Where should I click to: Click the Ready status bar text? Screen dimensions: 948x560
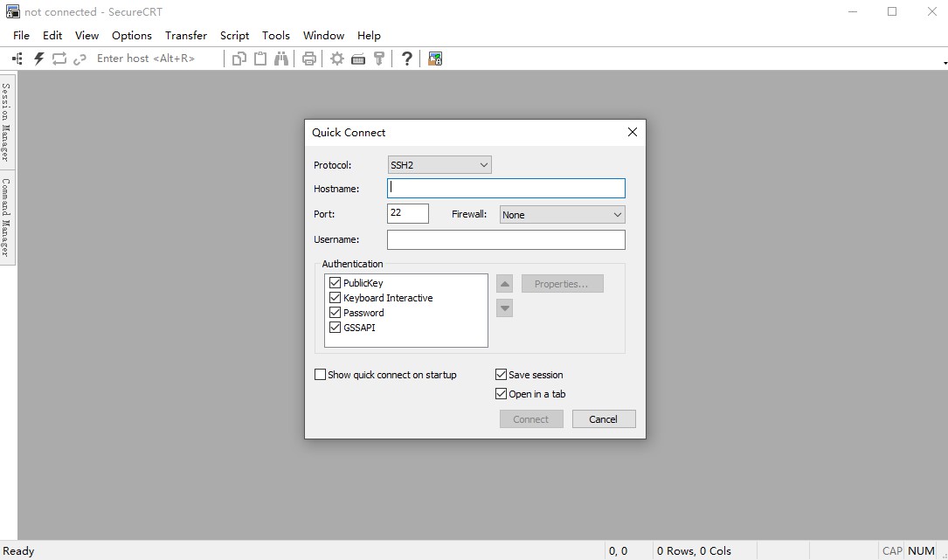click(x=18, y=551)
